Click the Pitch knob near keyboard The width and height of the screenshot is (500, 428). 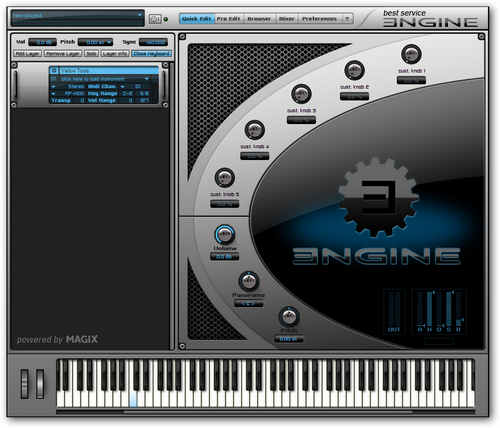point(289,317)
